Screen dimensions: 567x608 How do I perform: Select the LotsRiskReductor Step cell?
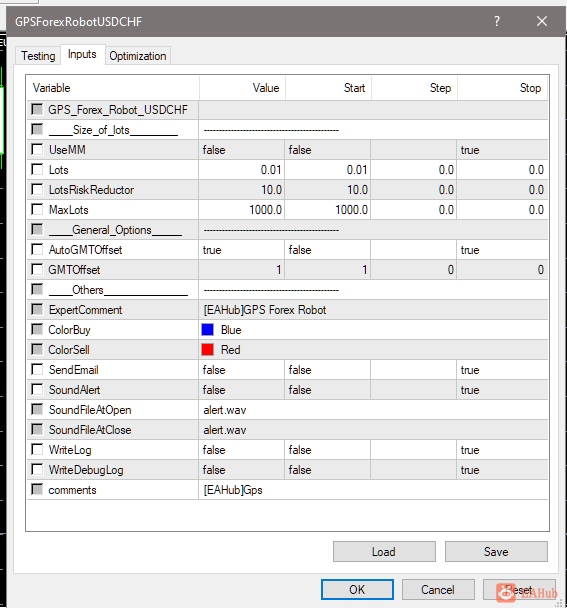coord(414,190)
